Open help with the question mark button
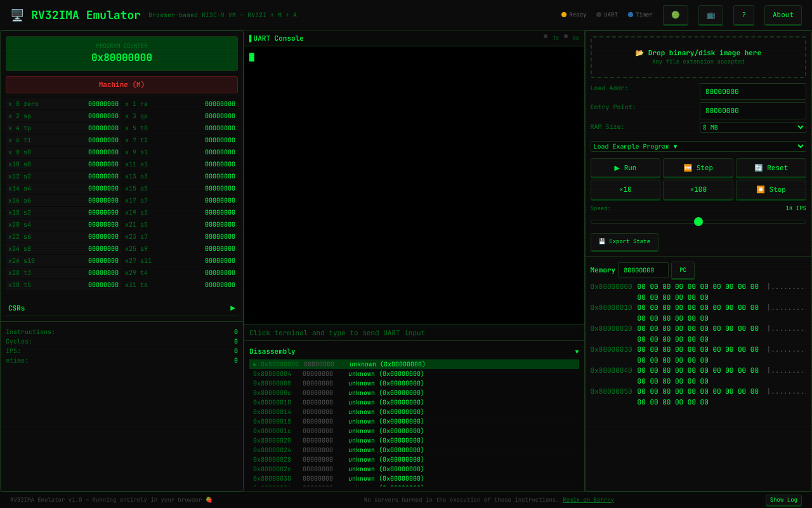812x508 pixels. click(x=743, y=15)
